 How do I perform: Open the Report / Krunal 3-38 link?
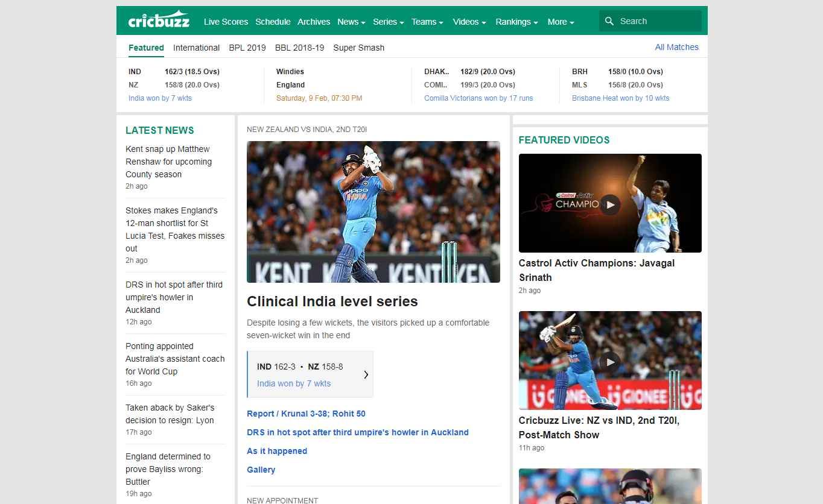click(x=306, y=414)
